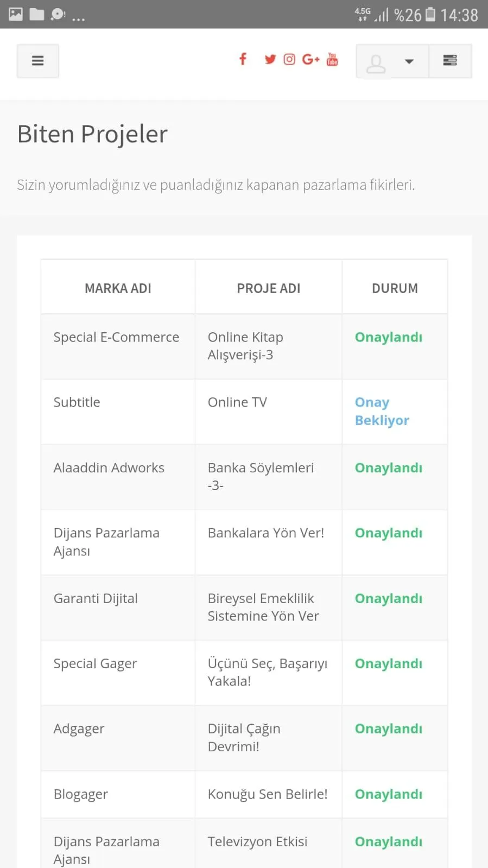Open the Google Plus icon
The width and height of the screenshot is (488, 868).
[x=310, y=59]
